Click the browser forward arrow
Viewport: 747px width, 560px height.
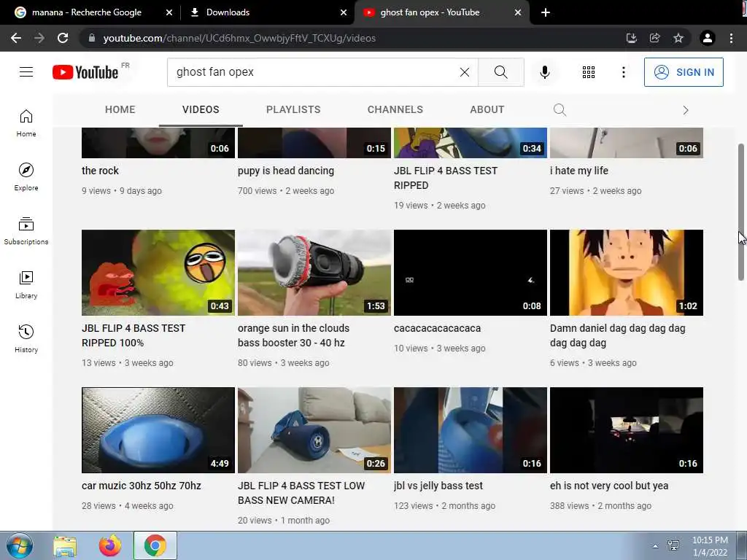pyautogui.click(x=39, y=38)
